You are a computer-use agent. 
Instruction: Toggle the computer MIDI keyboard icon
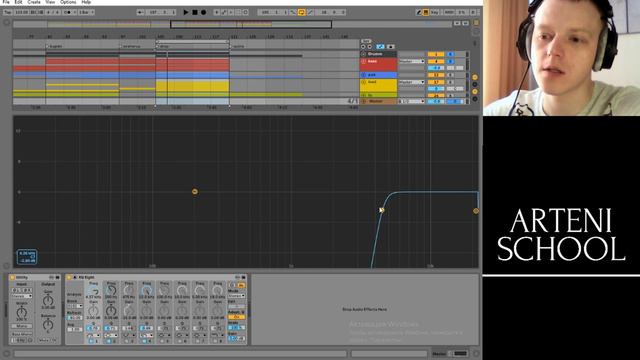coord(425,12)
